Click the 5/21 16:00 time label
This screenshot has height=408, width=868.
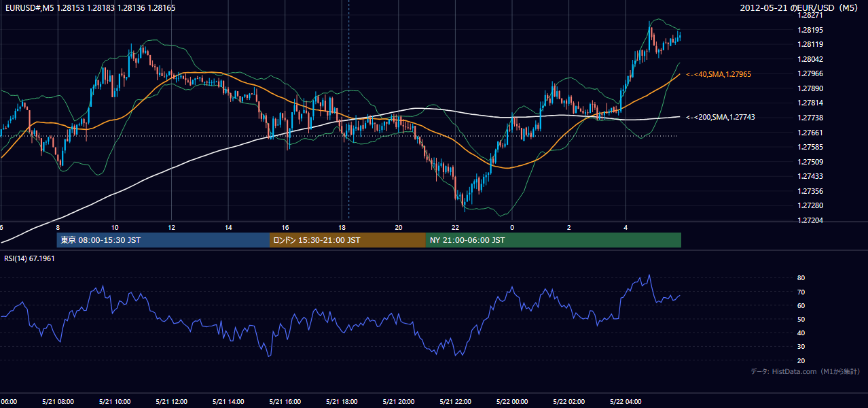(x=285, y=402)
